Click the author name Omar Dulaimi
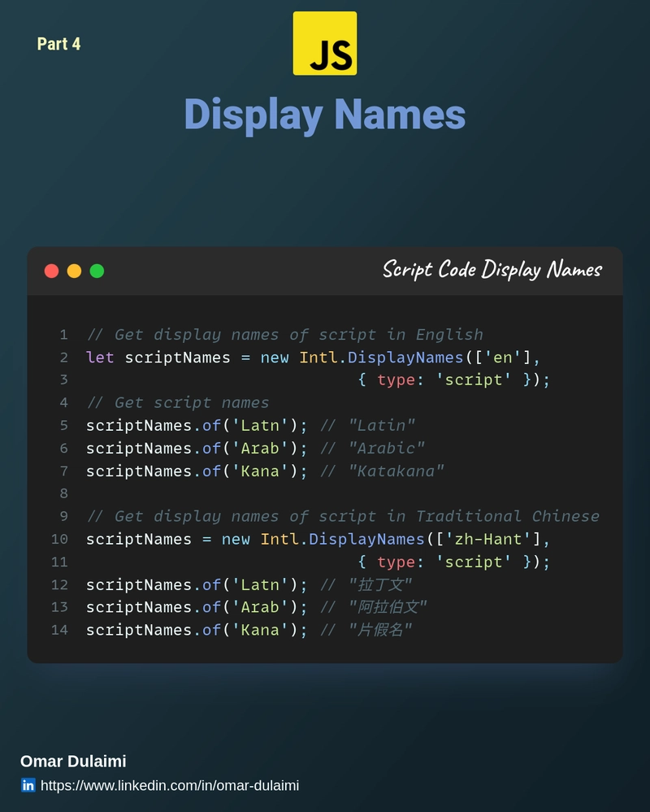Viewport: 650px width, 812px height. coord(73,762)
